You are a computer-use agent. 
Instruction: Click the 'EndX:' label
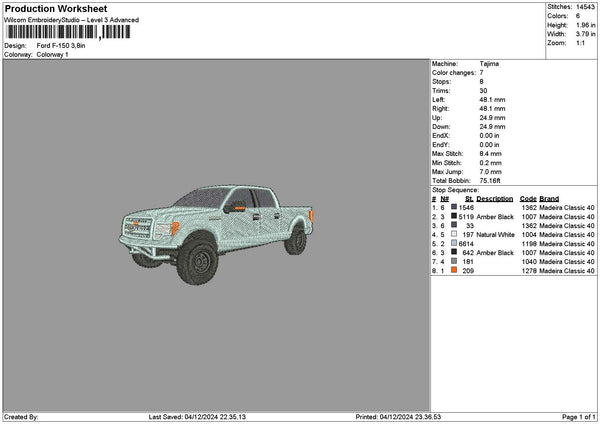pos(441,136)
